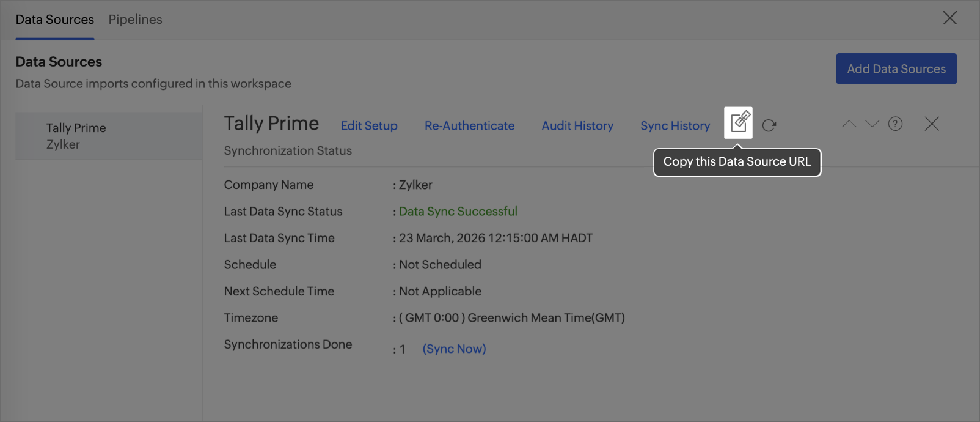The height and width of the screenshot is (422, 980).
Task: Close the Tally Prime details panel
Action: click(x=932, y=124)
